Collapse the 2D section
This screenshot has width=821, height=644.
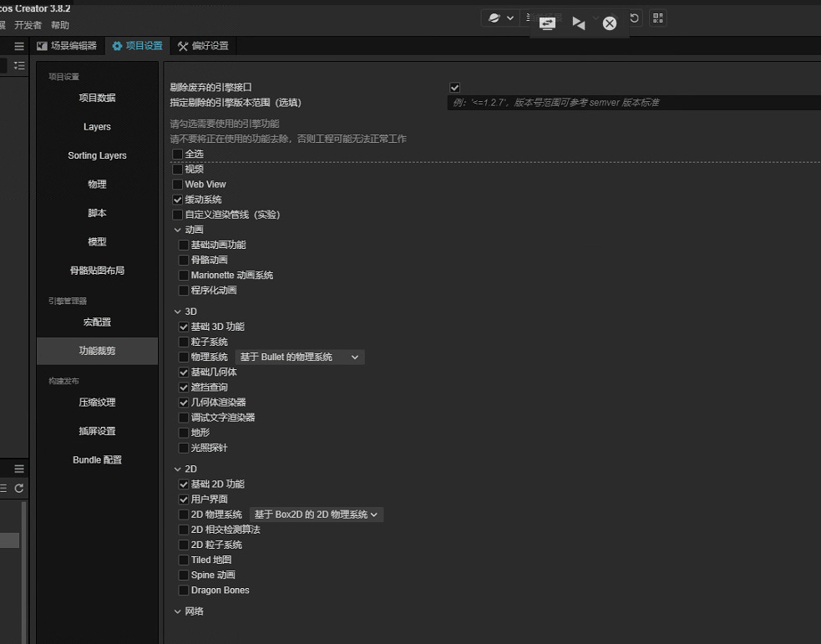pyautogui.click(x=178, y=469)
